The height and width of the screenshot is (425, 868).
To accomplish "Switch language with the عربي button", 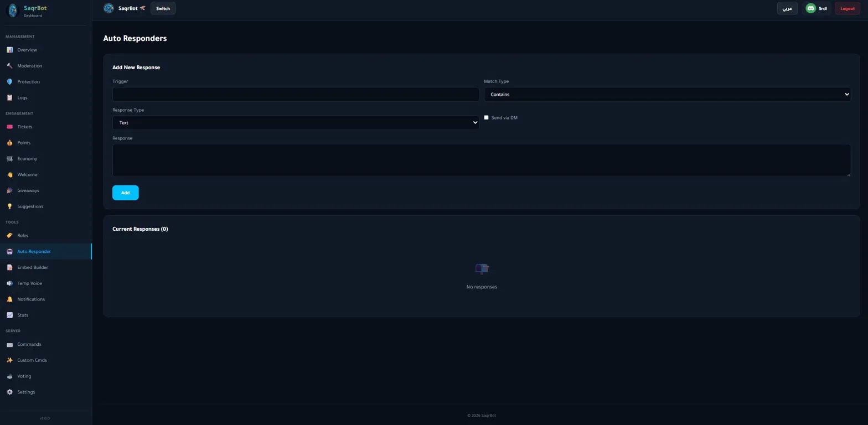I will 787,8.
